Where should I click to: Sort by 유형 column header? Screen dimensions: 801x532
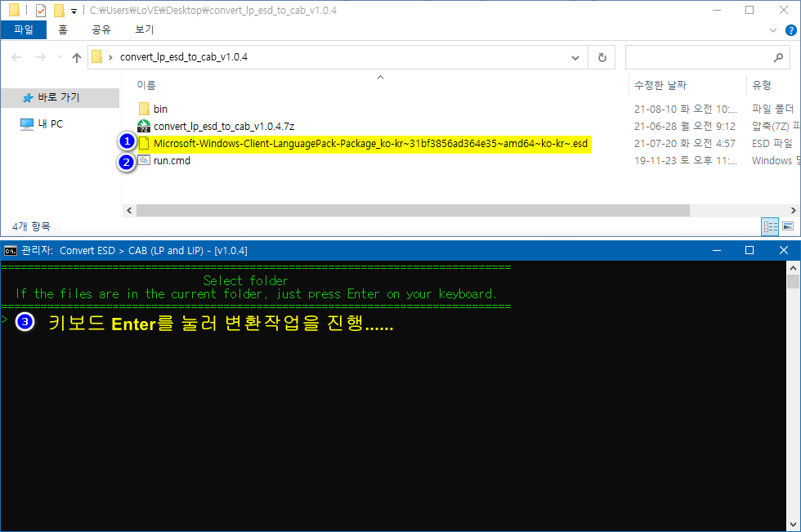[x=761, y=85]
